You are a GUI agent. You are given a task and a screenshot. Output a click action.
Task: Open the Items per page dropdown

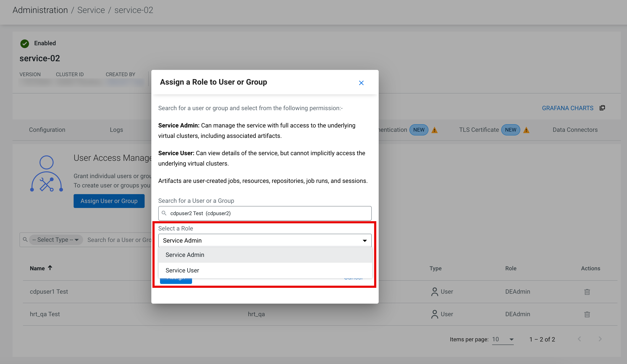(x=503, y=339)
